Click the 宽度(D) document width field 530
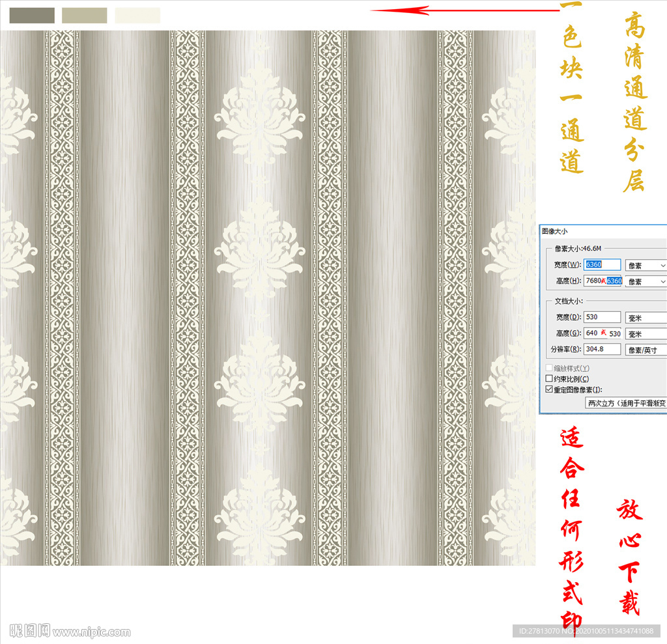667x644 pixels. (x=602, y=317)
